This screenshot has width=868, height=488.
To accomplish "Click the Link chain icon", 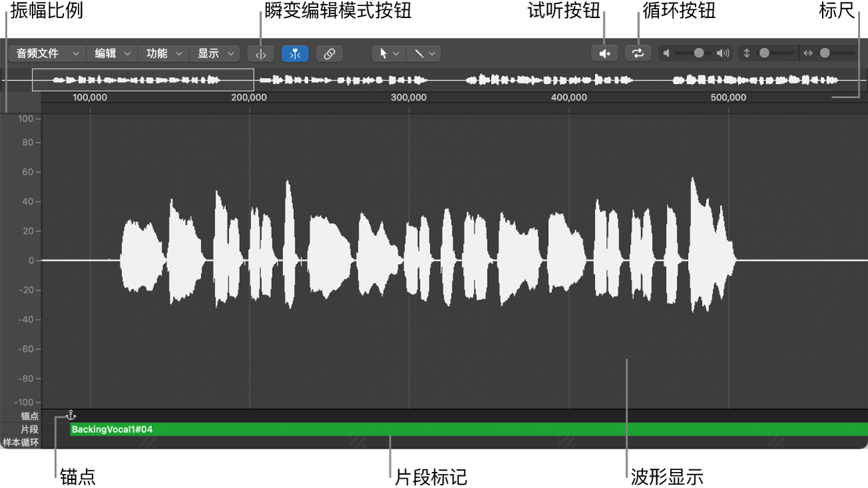I will click(x=329, y=53).
